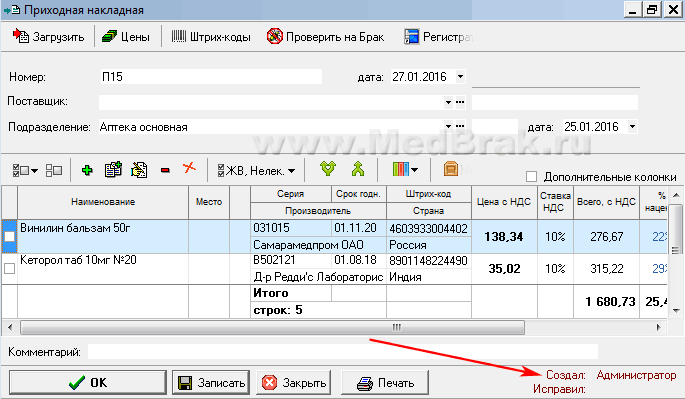Click series cell 031015
The height and width of the screenshot is (399, 685).
(291, 228)
